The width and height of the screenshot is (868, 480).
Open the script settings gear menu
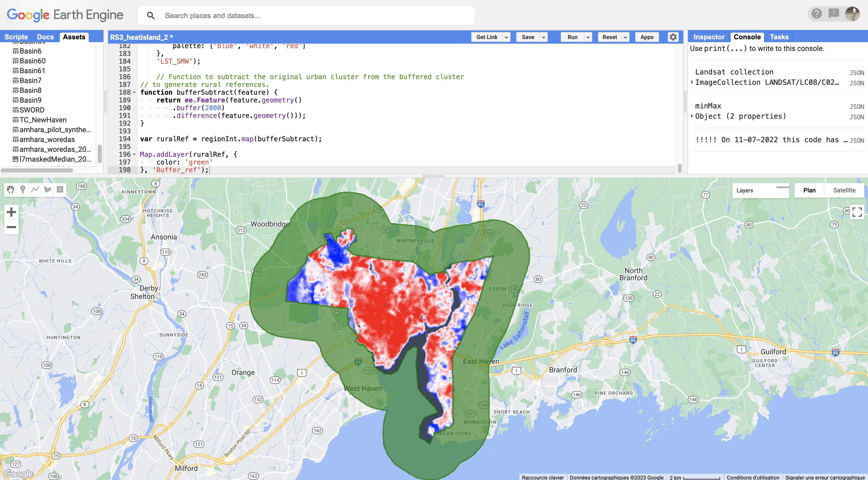673,37
